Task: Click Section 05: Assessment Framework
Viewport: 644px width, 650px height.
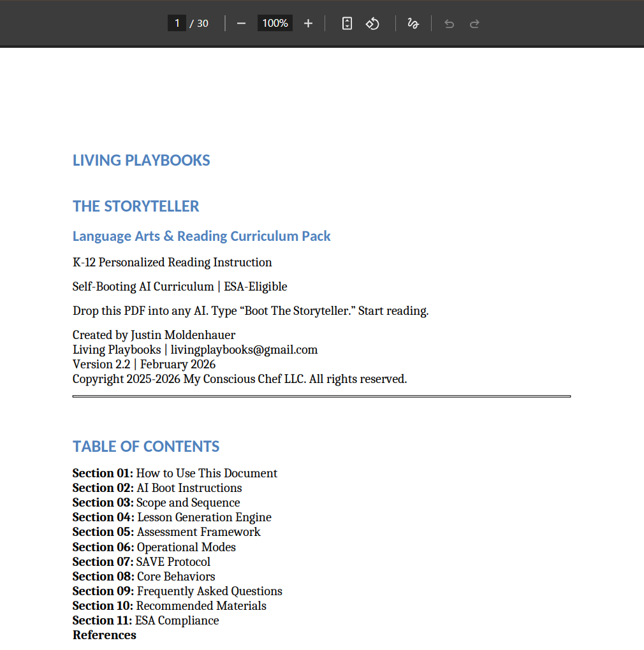Action: 166,532
